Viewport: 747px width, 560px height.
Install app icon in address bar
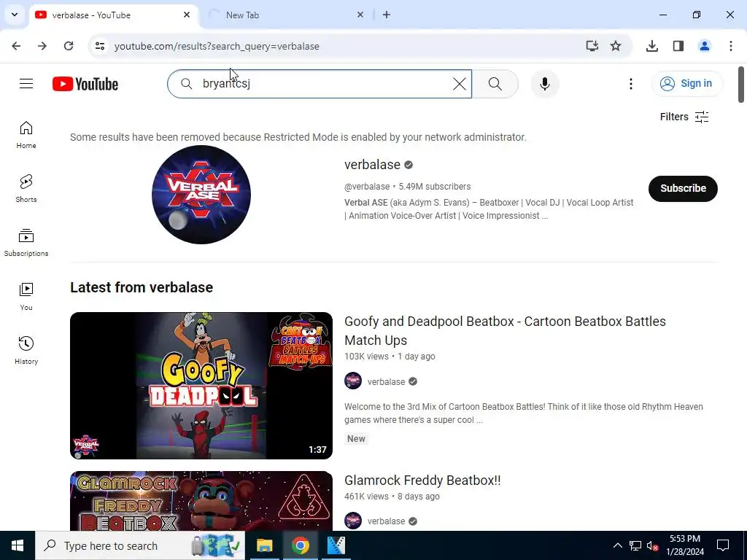(592, 46)
